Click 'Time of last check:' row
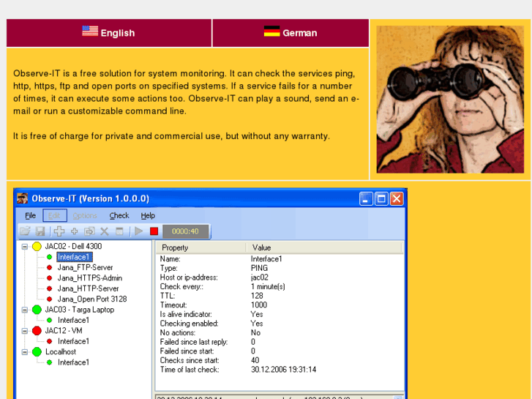Screen dimensions: 532x399 280,370
